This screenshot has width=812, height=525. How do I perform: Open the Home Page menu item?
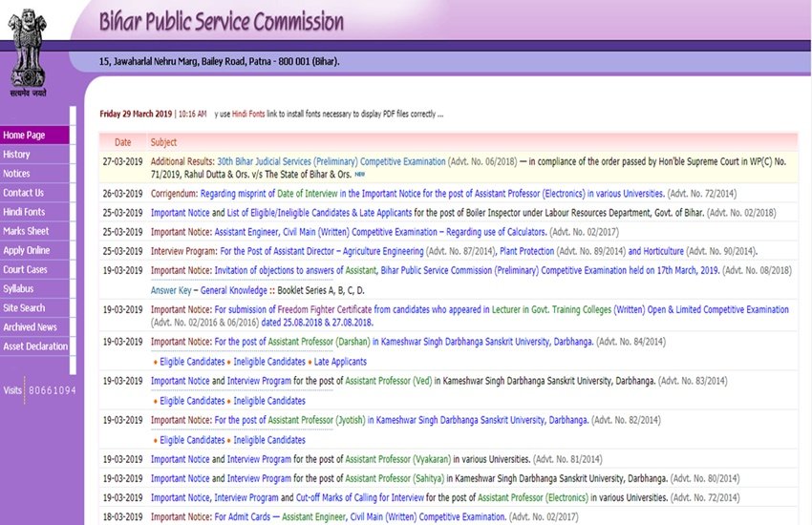[24, 136]
